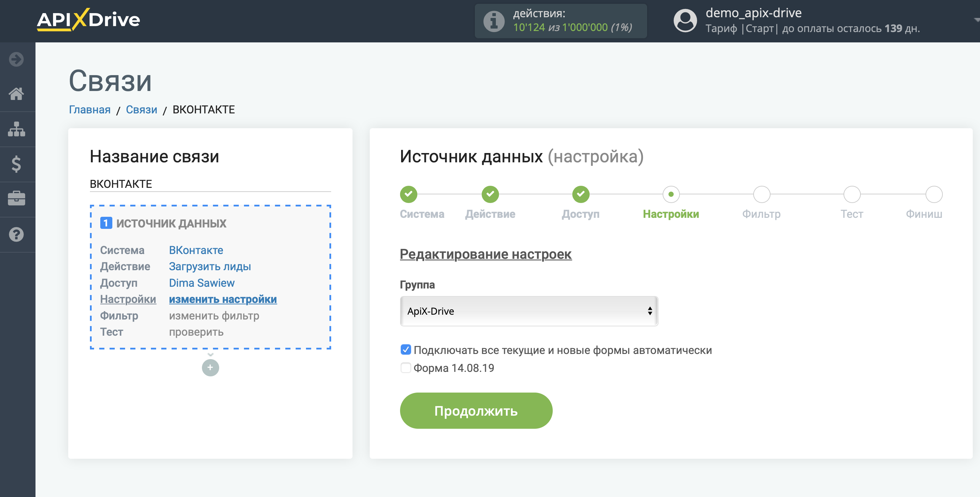This screenshot has width=980, height=497.
Task: Open the billing dollar icon in sidebar
Action: tap(16, 164)
